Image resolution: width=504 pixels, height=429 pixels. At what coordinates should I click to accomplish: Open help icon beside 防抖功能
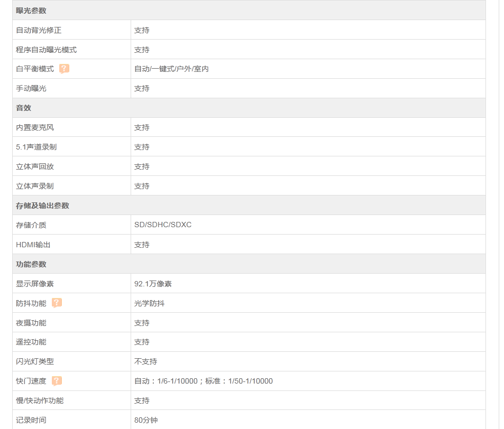[57, 303]
